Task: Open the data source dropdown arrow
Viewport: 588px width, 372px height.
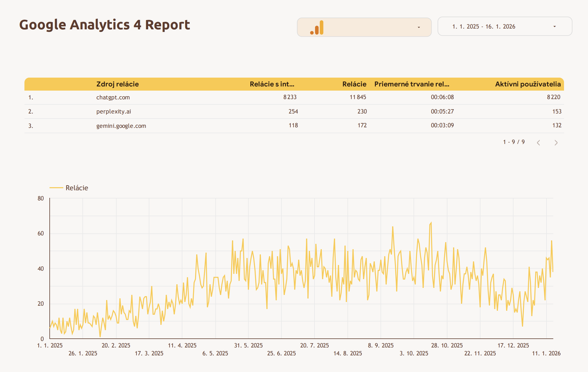Action: pos(419,27)
